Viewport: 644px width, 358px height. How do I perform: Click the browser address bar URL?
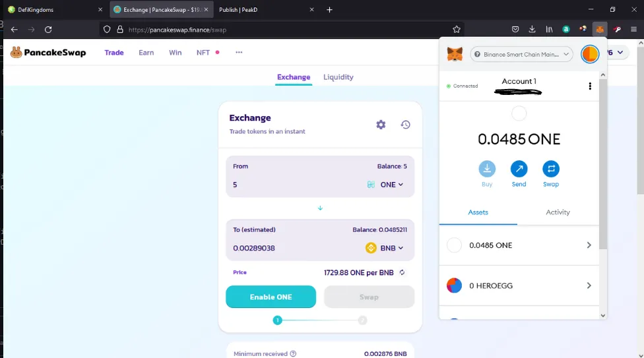[177, 30]
